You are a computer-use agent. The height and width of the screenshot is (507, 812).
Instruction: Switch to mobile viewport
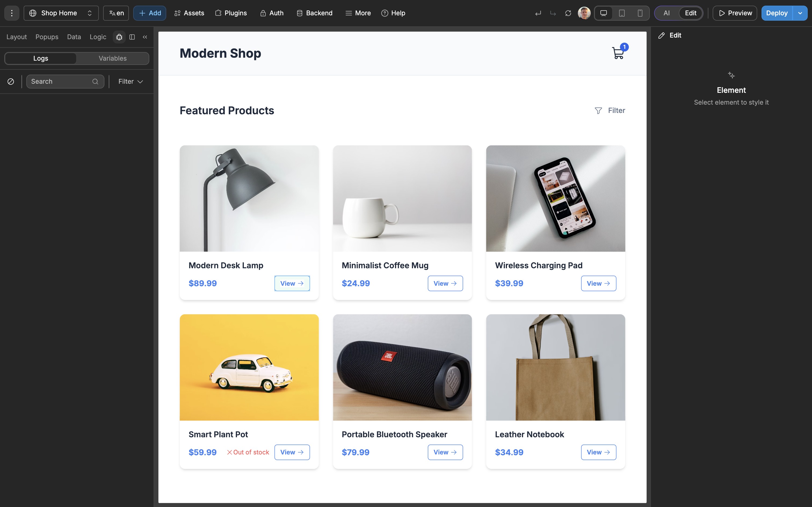[x=640, y=13]
